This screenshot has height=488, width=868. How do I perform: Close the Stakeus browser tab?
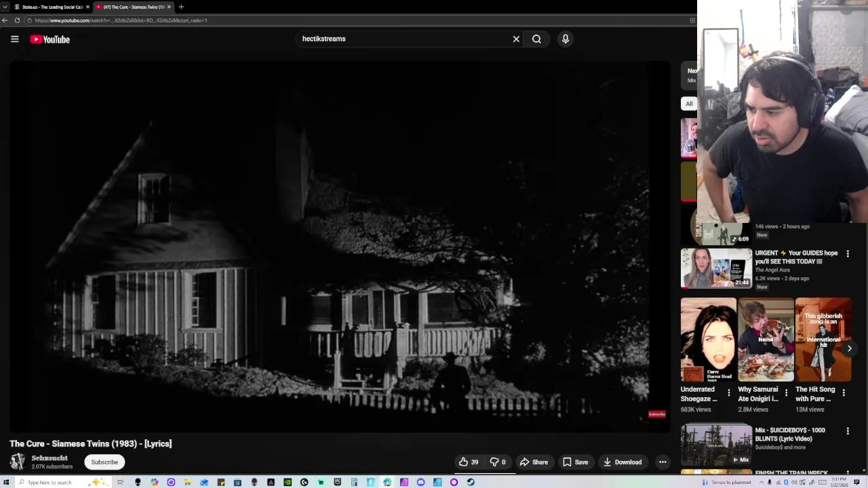87,7
